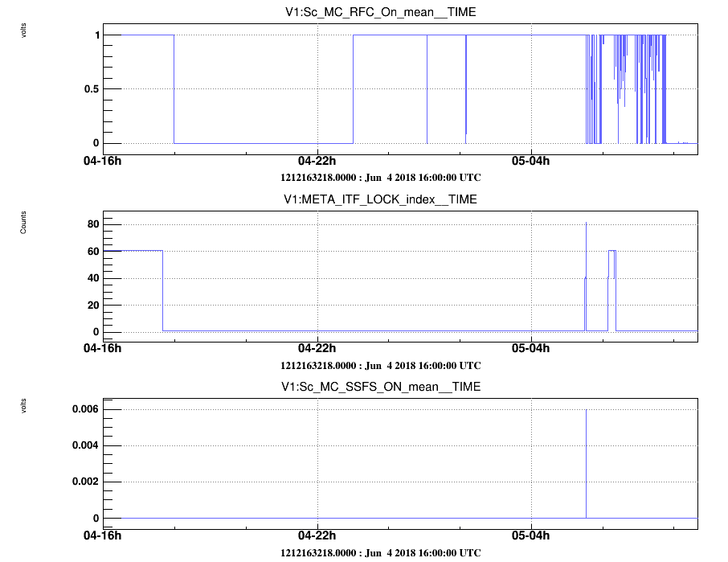This screenshot has width=728, height=562.
Task: Click the 04-22h tick label under RFC_On plot
Action: coord(317,161)
